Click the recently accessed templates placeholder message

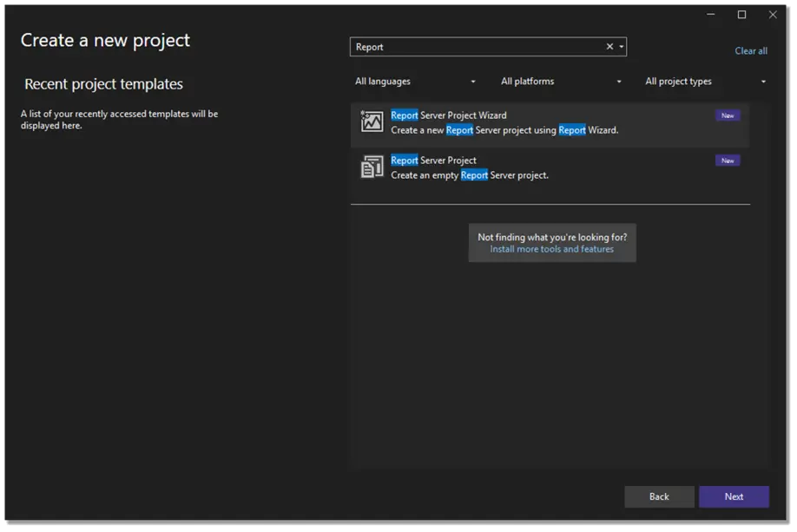click(x=120, y=120)
